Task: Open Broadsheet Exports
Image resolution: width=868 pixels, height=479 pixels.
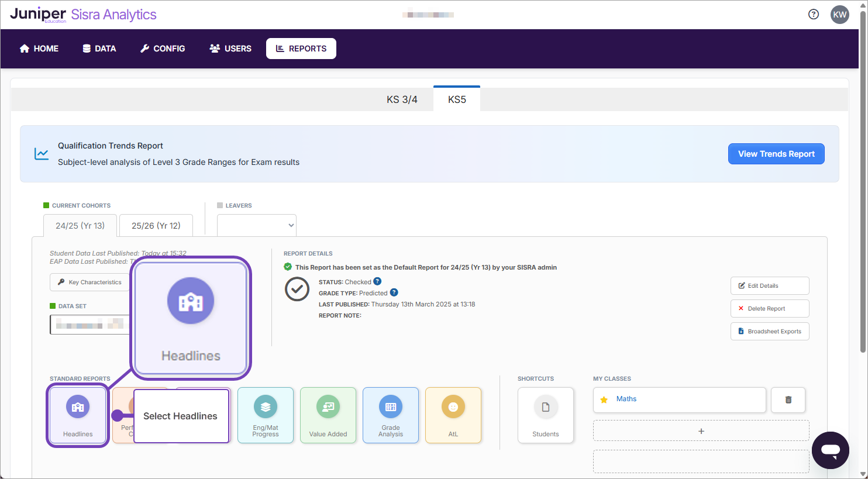Action: click(770, 332)
